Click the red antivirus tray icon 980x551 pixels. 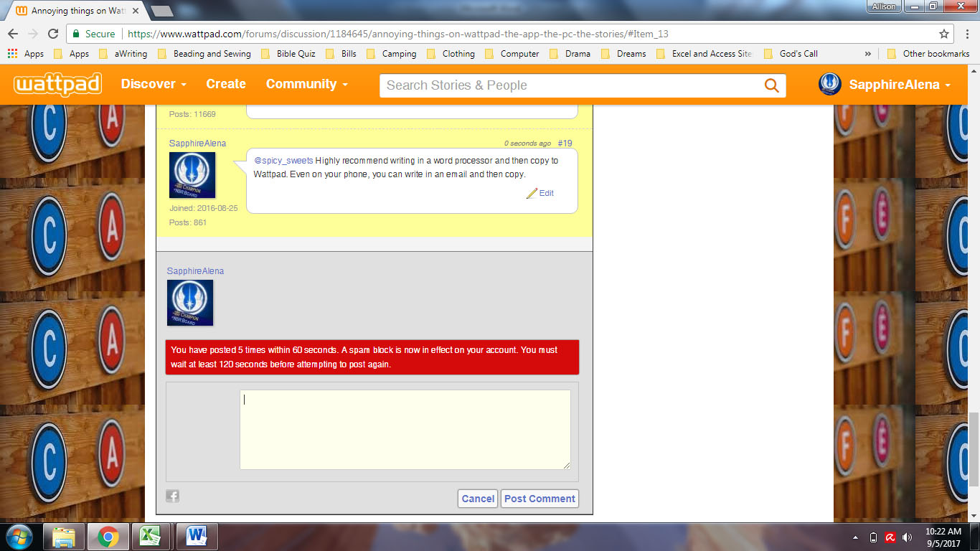tap(890, 537)
